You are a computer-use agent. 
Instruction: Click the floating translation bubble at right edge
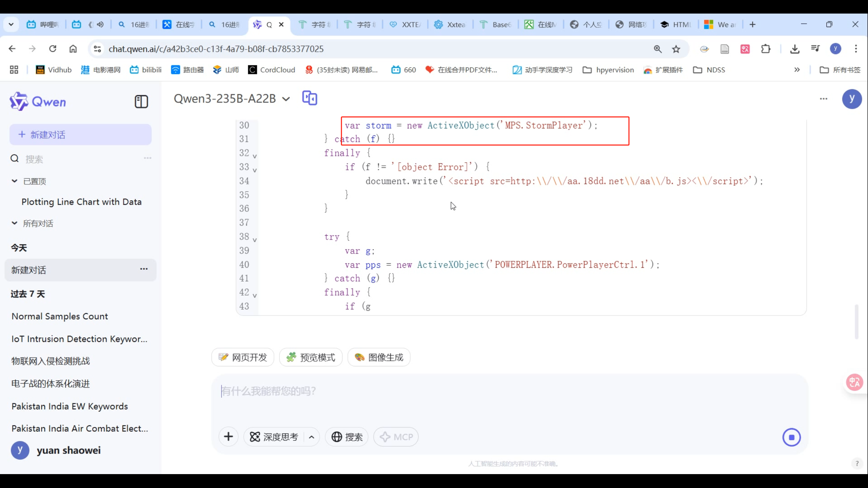tap(854, 383)
